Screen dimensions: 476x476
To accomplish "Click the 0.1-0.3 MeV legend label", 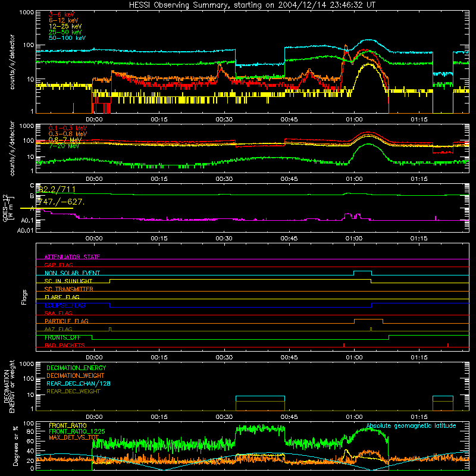I will click(68, 128).
